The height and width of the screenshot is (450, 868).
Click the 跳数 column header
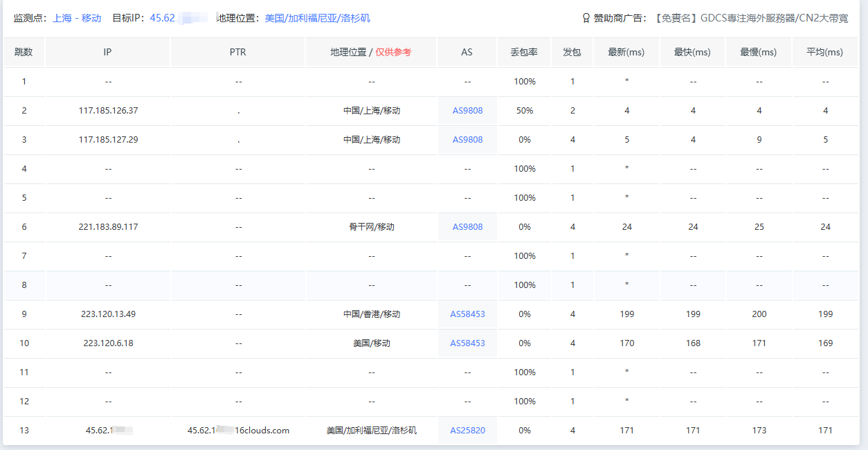(x=24, y=53)
